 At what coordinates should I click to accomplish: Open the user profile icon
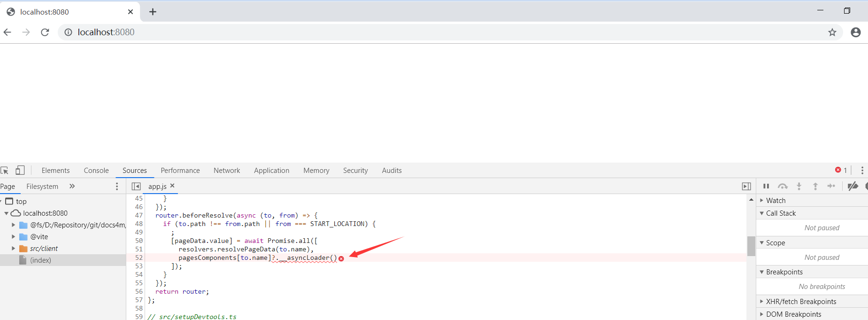coord(856,32)
